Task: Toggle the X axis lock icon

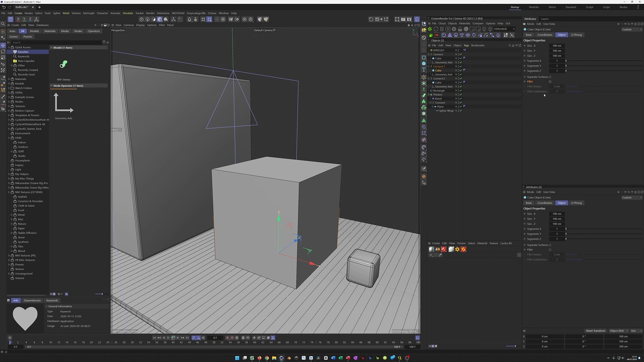Action: pyautogui.click(x=18, y=19)
